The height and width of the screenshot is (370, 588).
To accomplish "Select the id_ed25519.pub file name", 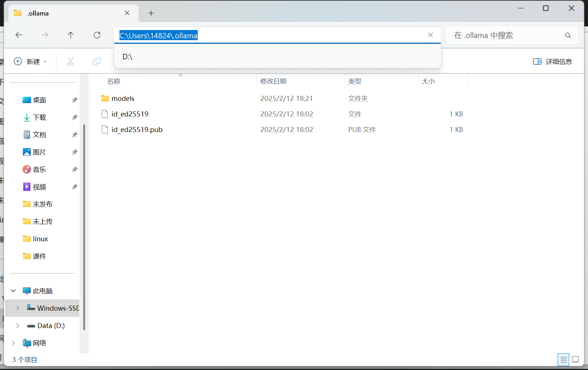I will click(x=137, y=129).
